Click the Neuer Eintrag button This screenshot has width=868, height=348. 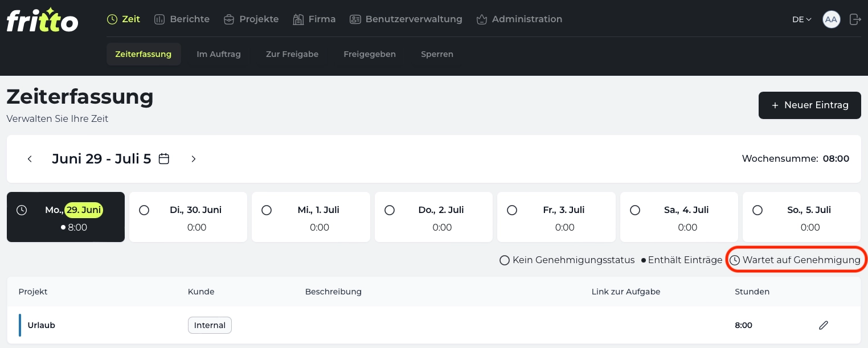coord(809,105)
